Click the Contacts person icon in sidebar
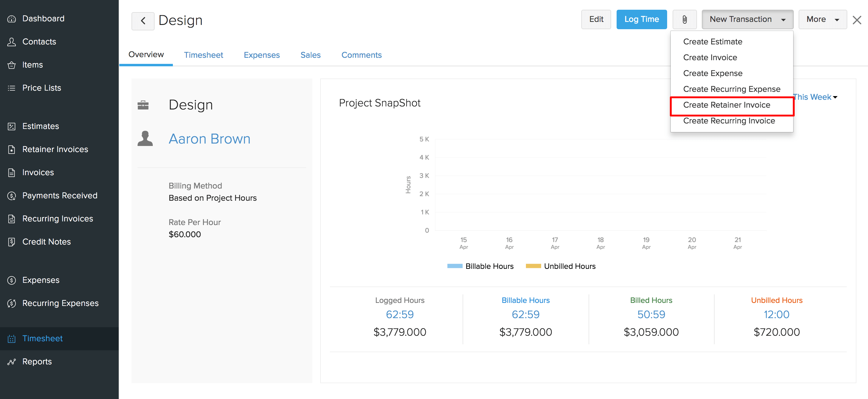Image resolution: width=868 pixels, height=399 pixels. coord(12,42)
